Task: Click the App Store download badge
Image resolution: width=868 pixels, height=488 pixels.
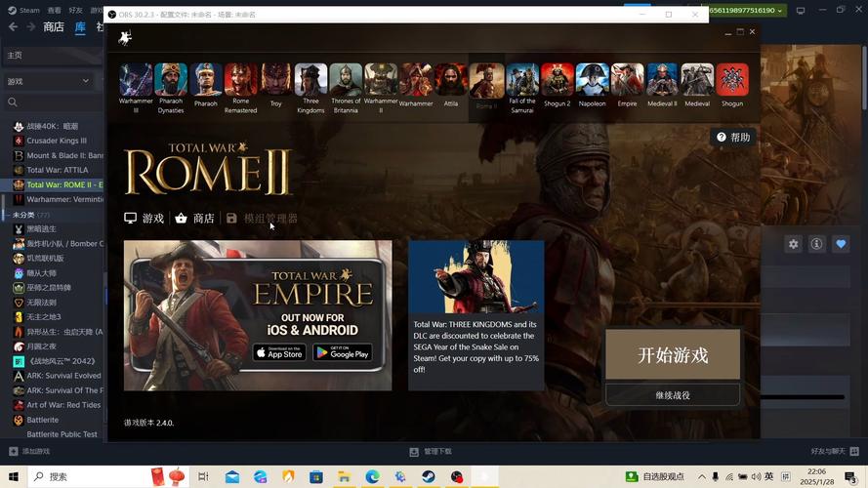Action: pyautogui.click(x=279, y=352)
